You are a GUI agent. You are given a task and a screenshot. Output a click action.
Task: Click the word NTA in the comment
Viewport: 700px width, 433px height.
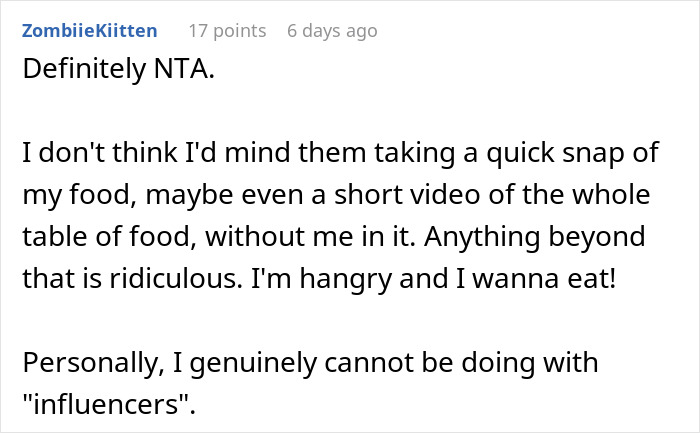(186, 73)
